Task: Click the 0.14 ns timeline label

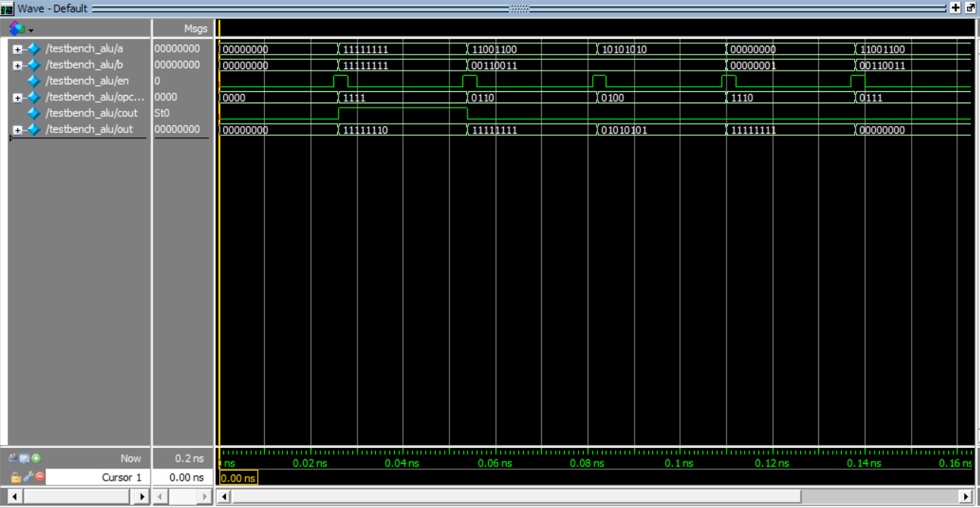Action: 865,463
